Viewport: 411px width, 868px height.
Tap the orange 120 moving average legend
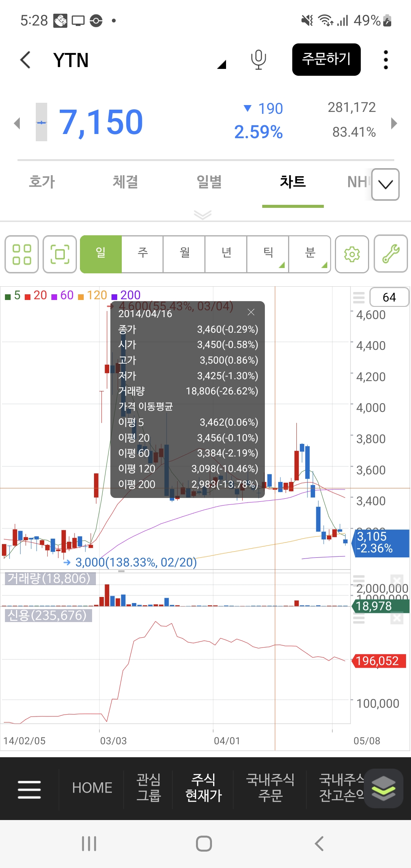[x=92, y=295]
